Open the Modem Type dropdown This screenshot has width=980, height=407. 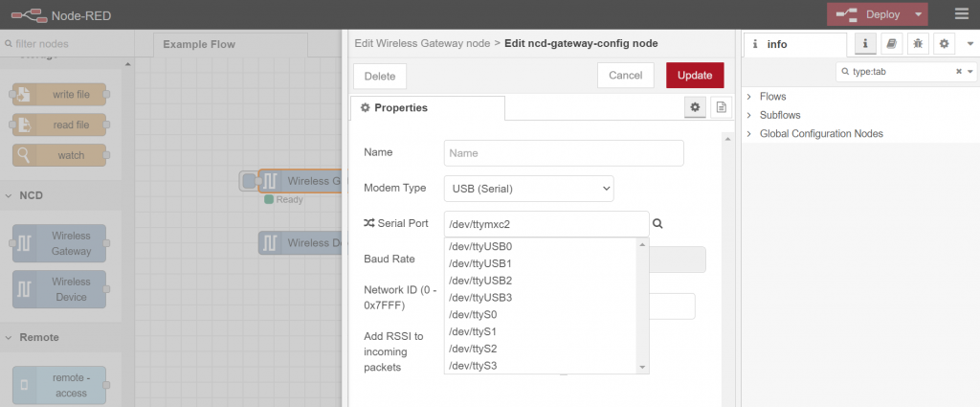(528, 189)
